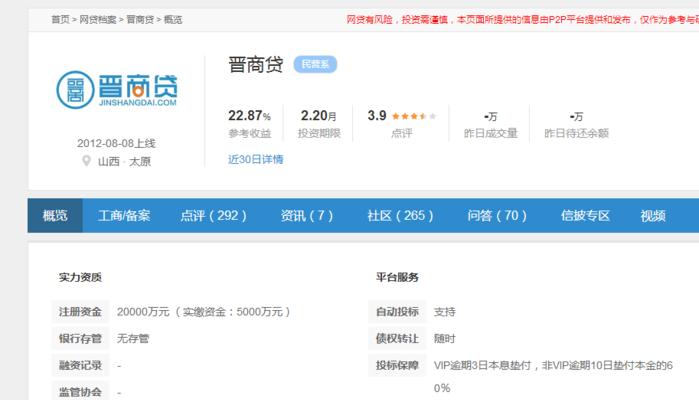Click the 3.9 rating score
The height and width of the screenshot is (400, 699).
(x=377, y=116)
